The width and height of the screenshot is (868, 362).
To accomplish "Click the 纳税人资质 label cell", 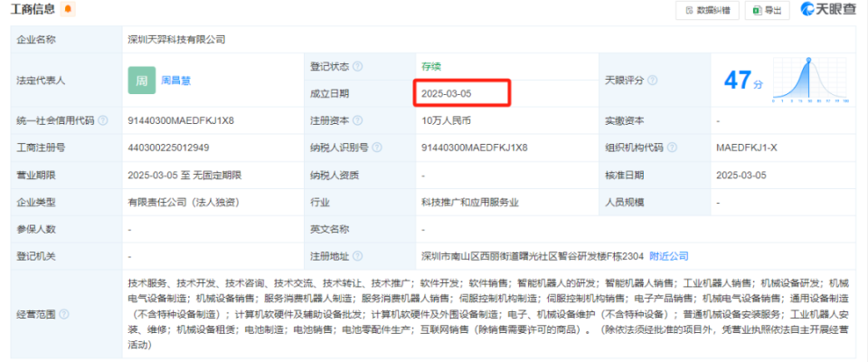I will (360, 175).
